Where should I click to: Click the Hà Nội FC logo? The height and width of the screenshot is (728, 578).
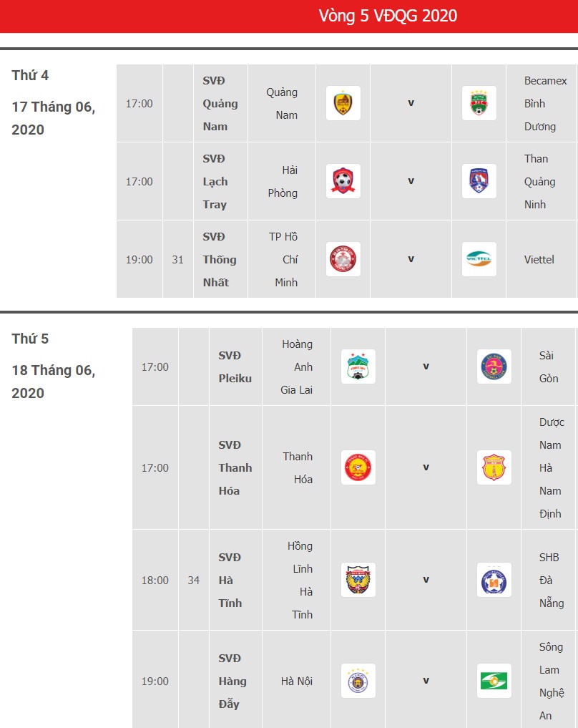(358, 681)
